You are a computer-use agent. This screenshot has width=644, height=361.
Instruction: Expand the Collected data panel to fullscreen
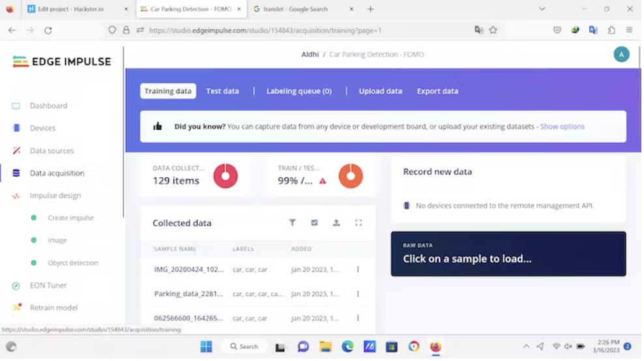click(x=359, y=223)
